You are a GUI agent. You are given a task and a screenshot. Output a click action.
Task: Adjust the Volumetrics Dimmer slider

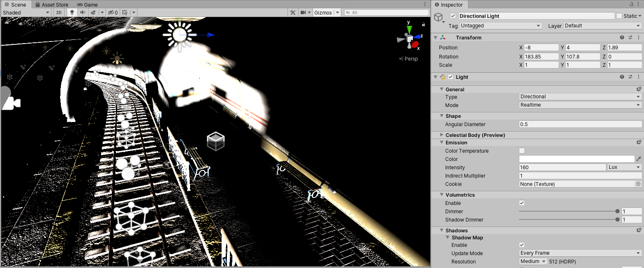pyautogui.click(x=568, y=211)
